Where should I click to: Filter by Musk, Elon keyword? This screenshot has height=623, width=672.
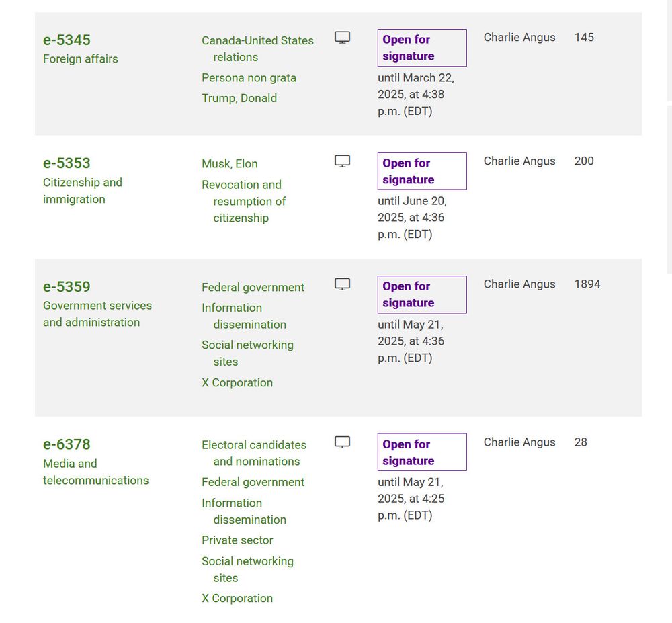pyautogui.click(x=230, y=164)
